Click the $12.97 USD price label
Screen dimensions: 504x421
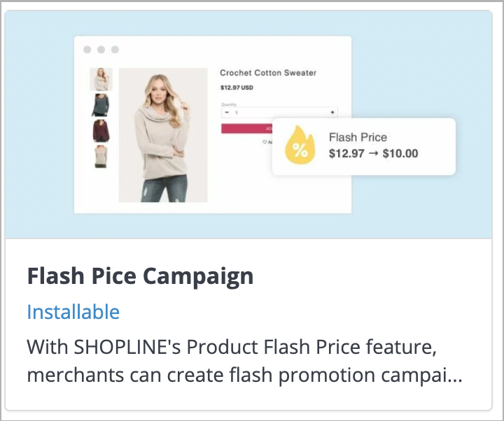click(x=237, y=87)
